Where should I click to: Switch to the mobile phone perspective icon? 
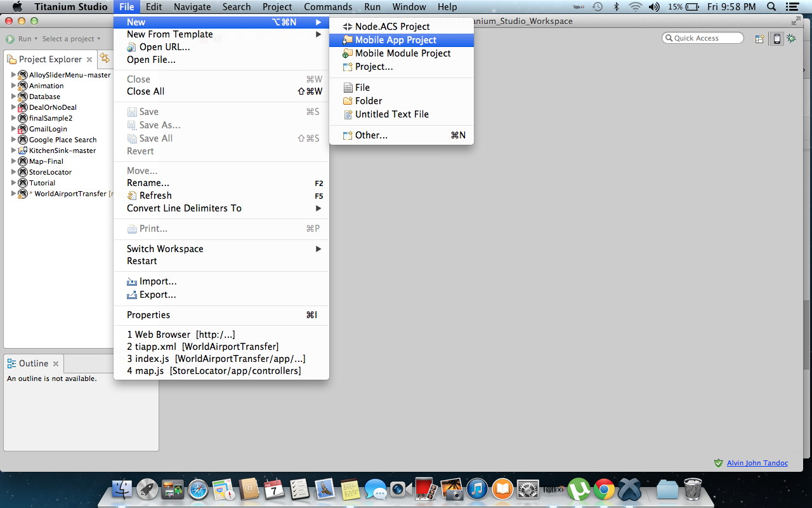pos(776,39)
